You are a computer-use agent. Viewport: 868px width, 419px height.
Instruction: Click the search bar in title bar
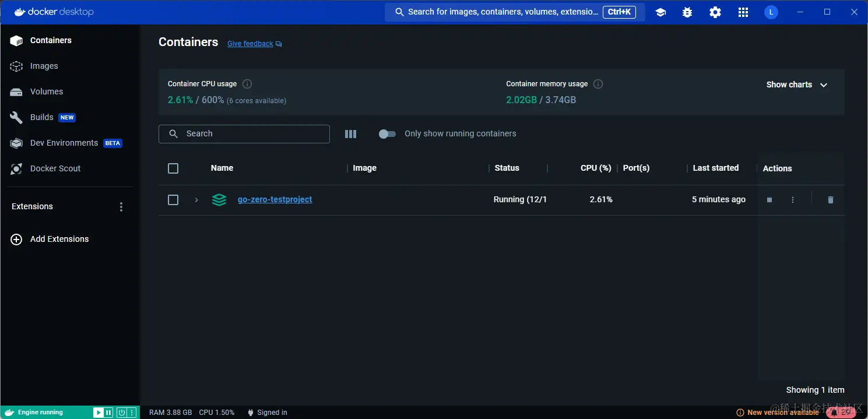coord(515,12)
